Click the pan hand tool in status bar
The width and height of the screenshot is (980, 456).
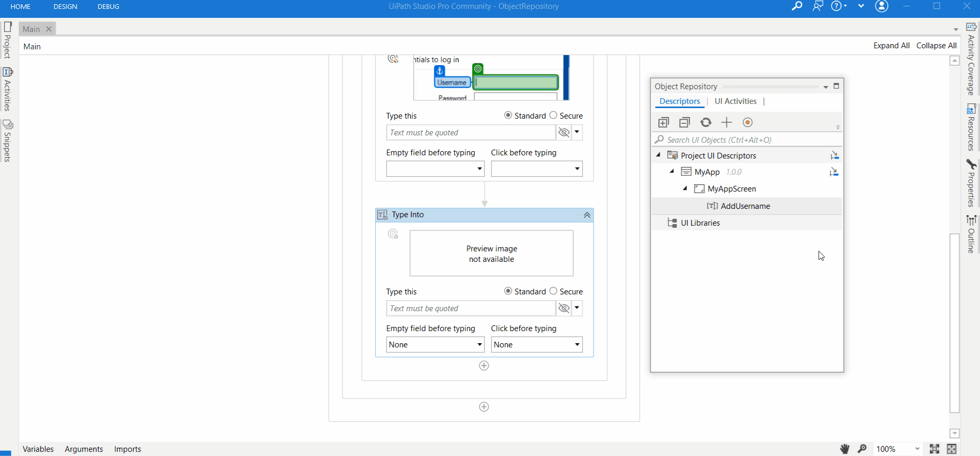[x=845, y=449]
